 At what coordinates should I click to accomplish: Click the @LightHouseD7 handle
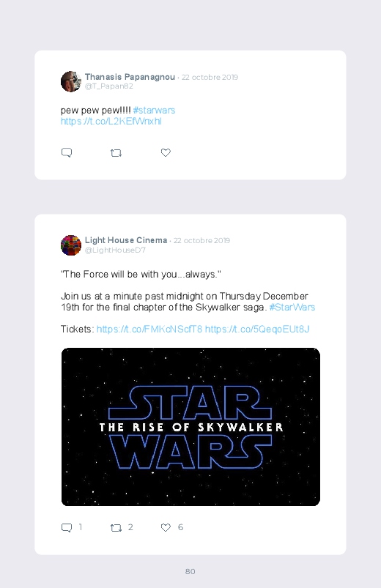(115, 250)
